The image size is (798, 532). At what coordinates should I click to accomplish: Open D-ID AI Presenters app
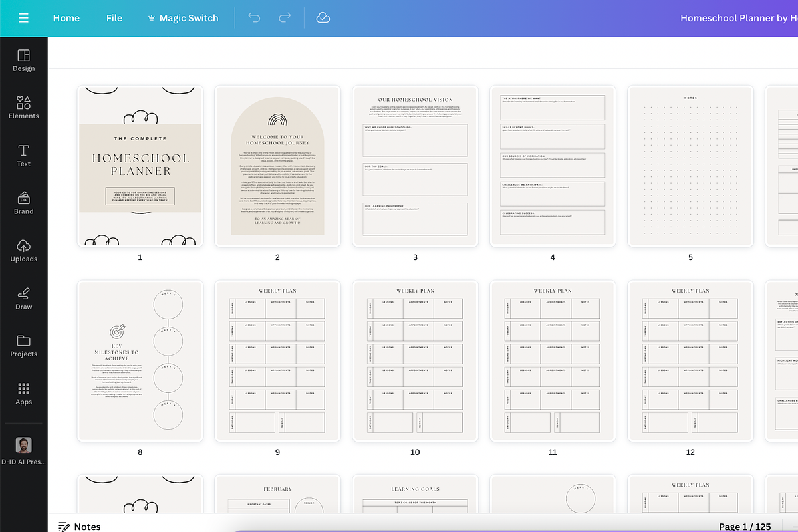24,451
